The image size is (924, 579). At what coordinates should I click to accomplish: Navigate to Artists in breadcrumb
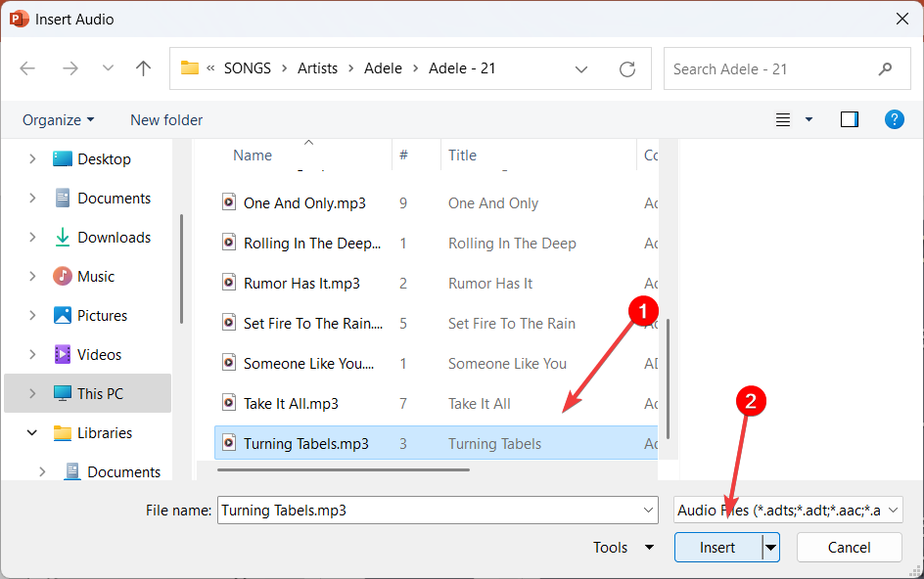(317, 68)
